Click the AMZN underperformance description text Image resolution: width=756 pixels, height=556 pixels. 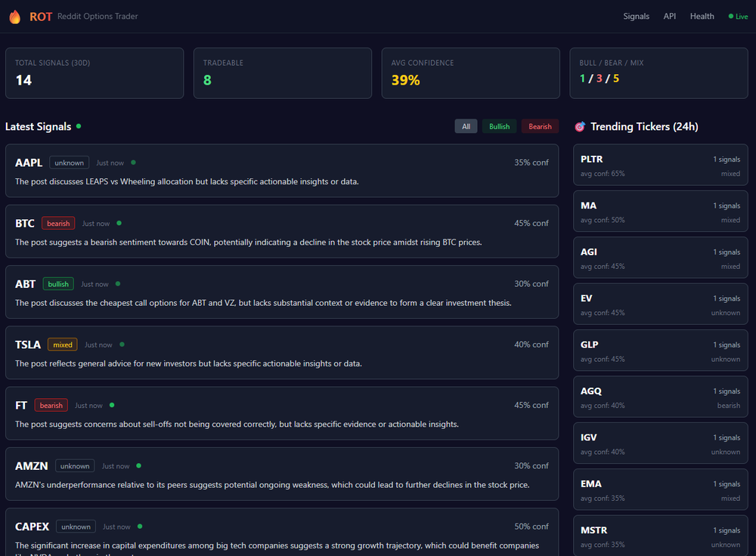[x=272, y=485]
